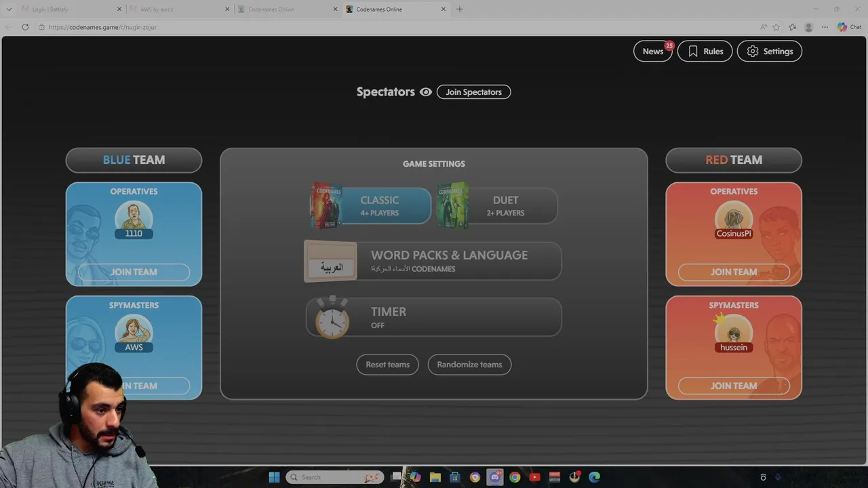The image size is (868, 488).
Task: Add page to favorites star icon
Action: pos(776,27)
